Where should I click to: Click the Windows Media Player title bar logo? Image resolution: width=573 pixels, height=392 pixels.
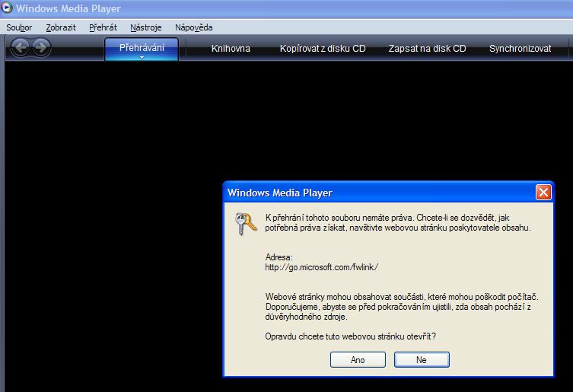click(6, 8)
